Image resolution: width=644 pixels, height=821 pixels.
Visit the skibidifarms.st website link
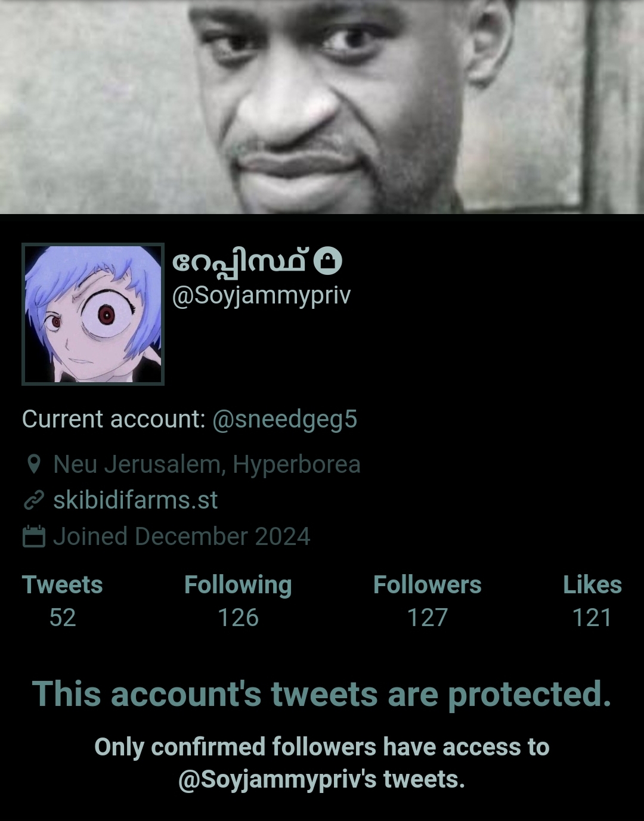[x=135, y=500]
